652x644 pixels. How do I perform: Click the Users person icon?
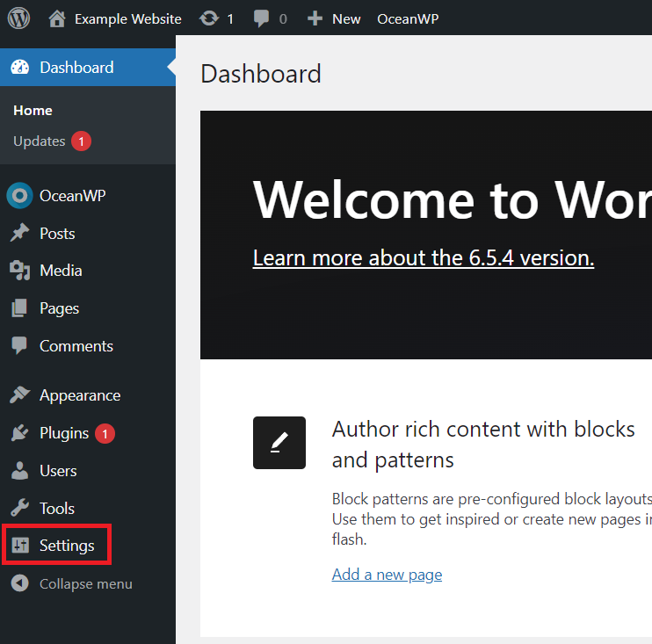[19, 470]
